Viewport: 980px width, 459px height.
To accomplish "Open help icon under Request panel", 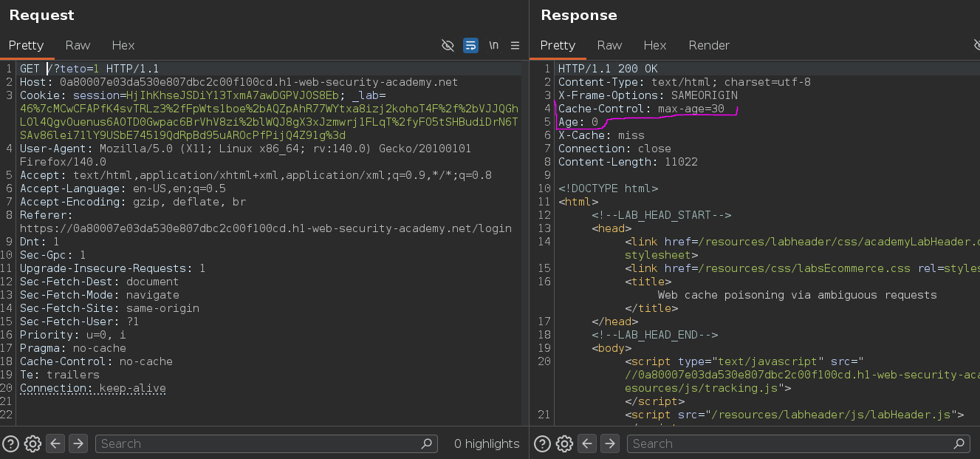I will pos(10,443).
